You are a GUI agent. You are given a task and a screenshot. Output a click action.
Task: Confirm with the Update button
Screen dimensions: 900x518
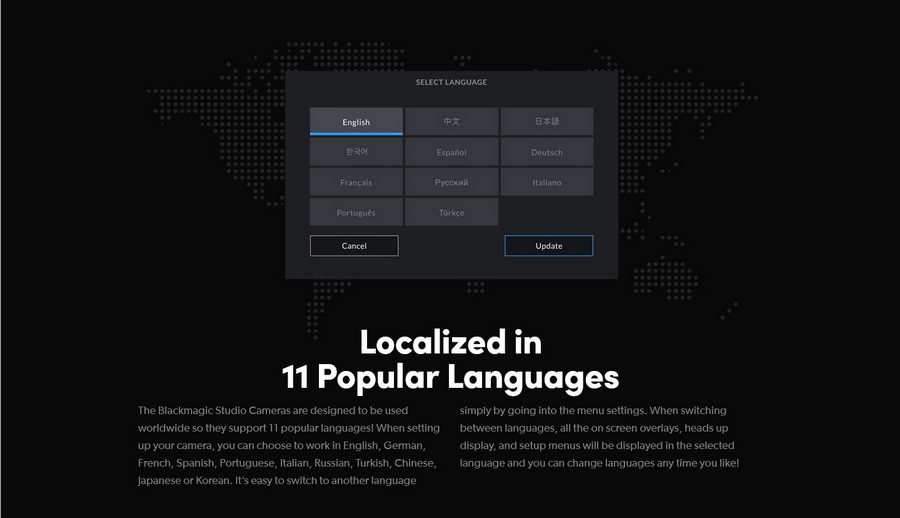point(548,245)
